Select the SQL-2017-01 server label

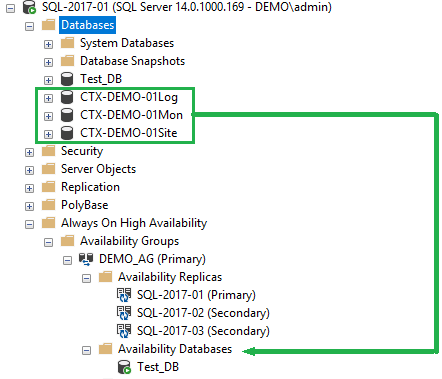pos(187,7)
